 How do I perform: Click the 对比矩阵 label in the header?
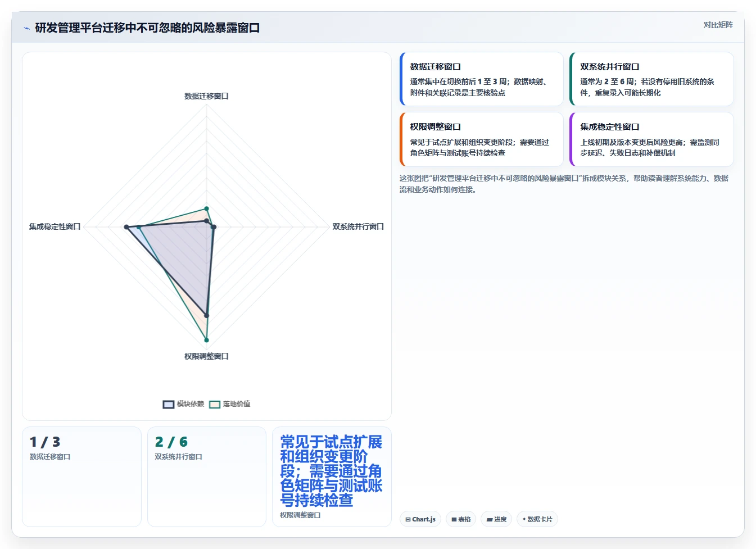tap(718, 25)
